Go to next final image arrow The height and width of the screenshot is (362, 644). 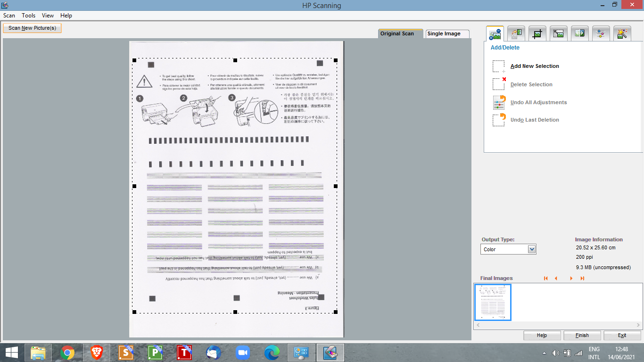[571, 279]
